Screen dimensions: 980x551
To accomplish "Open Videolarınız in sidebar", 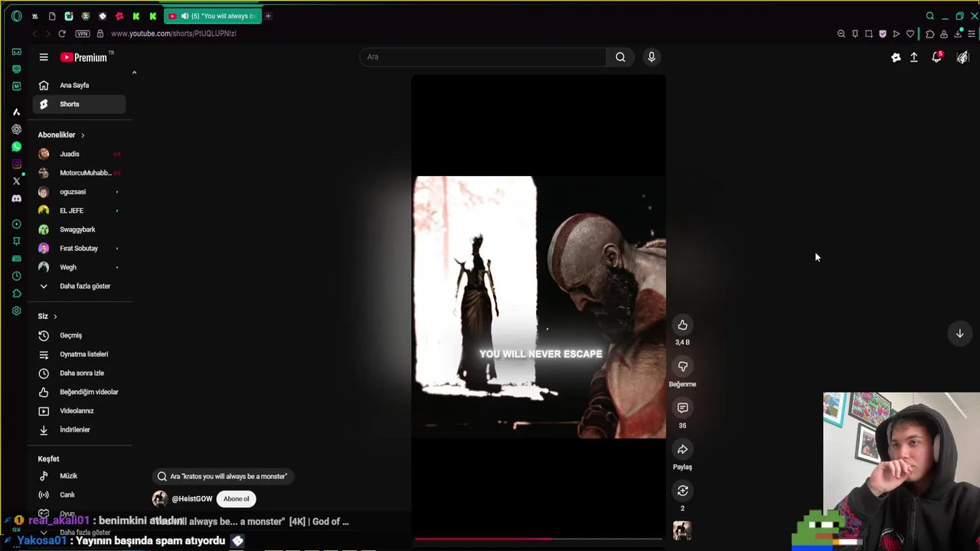I will point(80,411).
